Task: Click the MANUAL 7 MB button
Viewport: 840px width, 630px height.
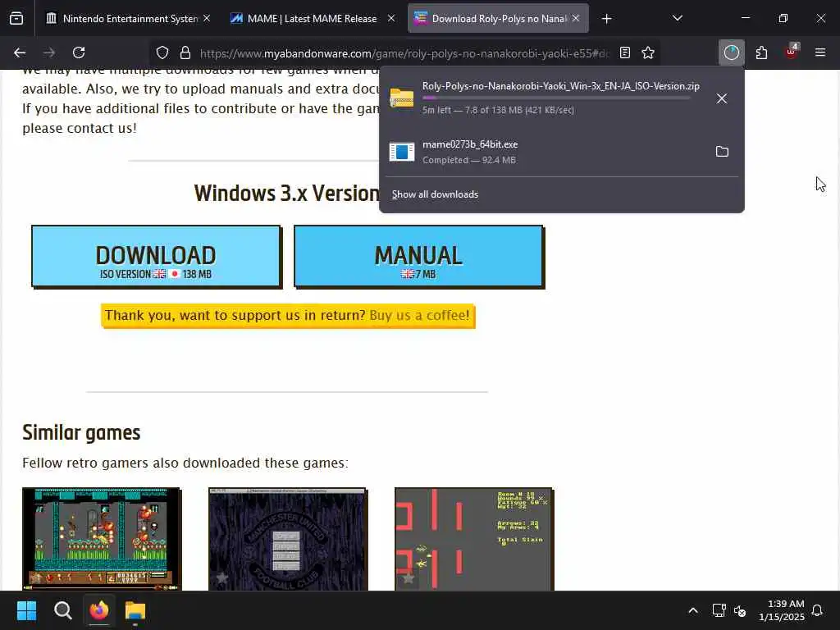Action: (x=418, y=257)
